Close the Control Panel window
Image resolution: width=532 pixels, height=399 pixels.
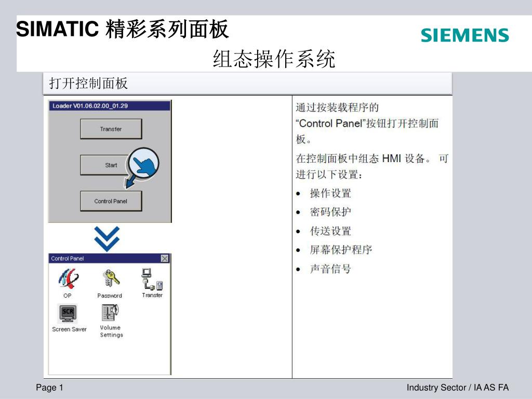(x=165, y=259)
